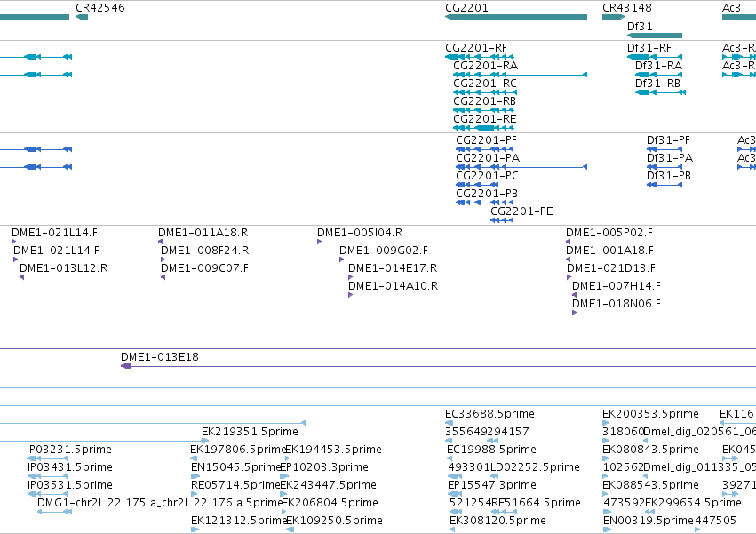
Task: Click the DME1-005P02.F label
Action: point(609,233)
